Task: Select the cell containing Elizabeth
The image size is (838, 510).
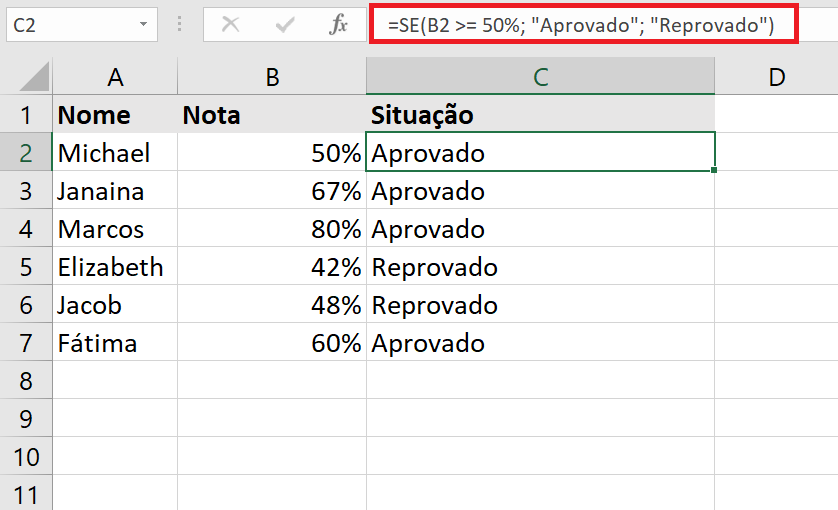Action: (115, 266)
